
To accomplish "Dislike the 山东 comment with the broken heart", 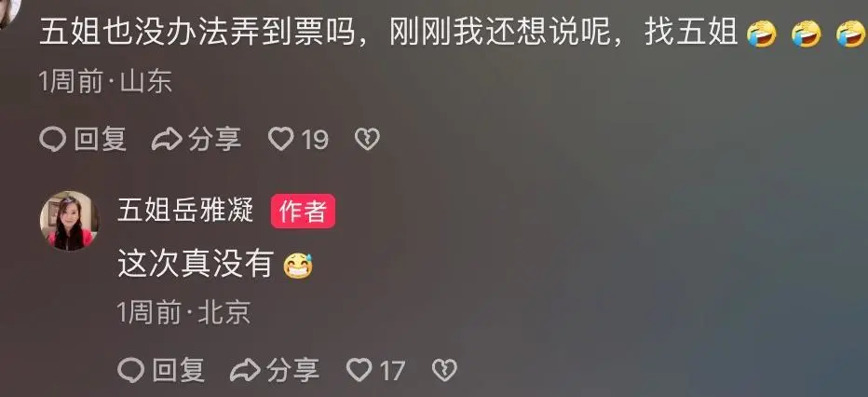I will [367, 139].
